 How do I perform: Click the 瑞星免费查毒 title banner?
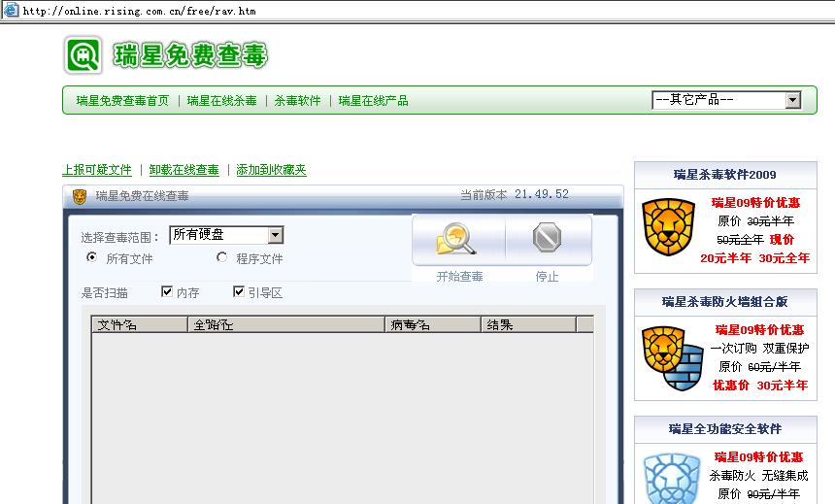tap(190, 55)
